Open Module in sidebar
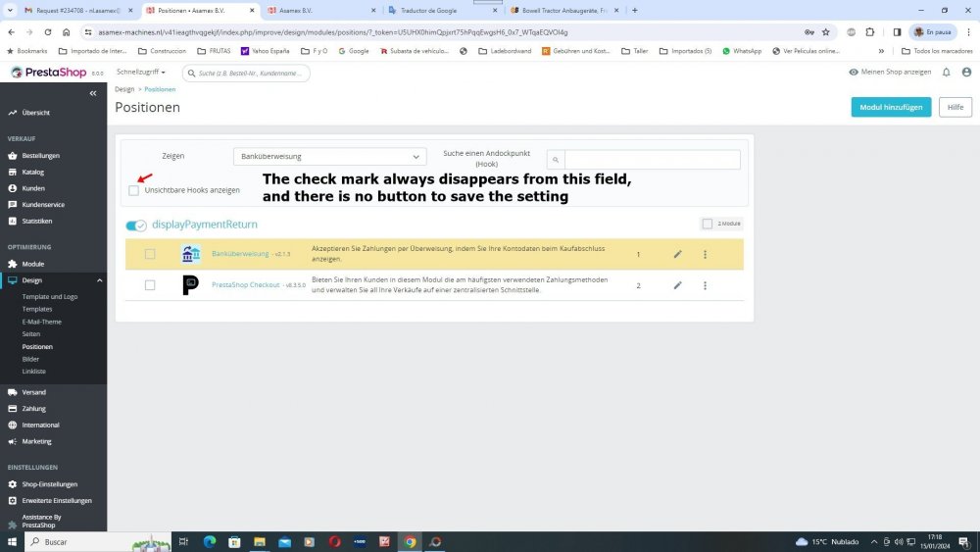 click(x=32, y=264)
